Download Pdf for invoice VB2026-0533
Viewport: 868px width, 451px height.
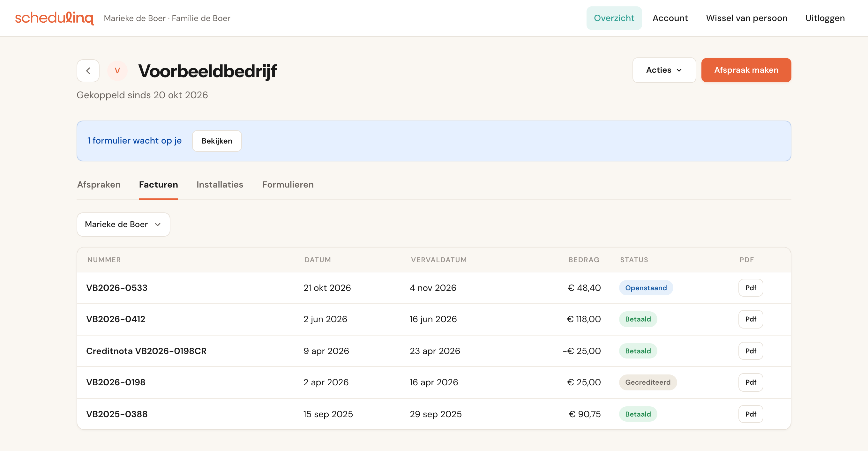coord(750,288)
